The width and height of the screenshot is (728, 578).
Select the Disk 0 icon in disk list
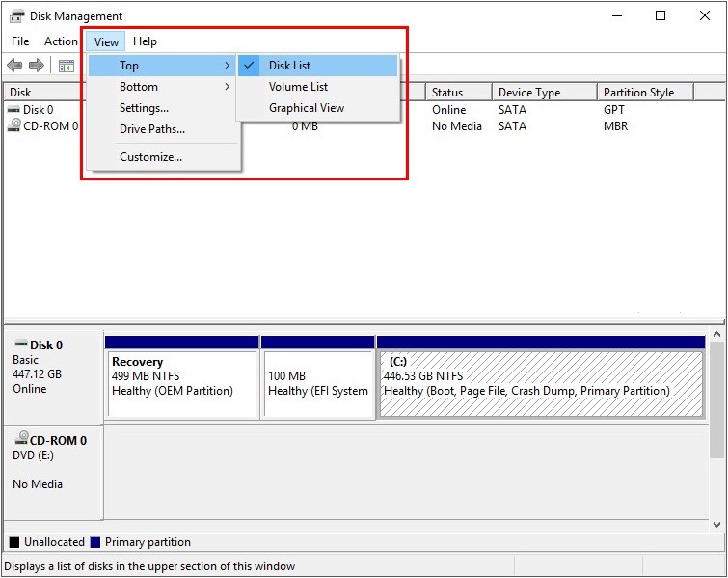click(x=13, y=110)
